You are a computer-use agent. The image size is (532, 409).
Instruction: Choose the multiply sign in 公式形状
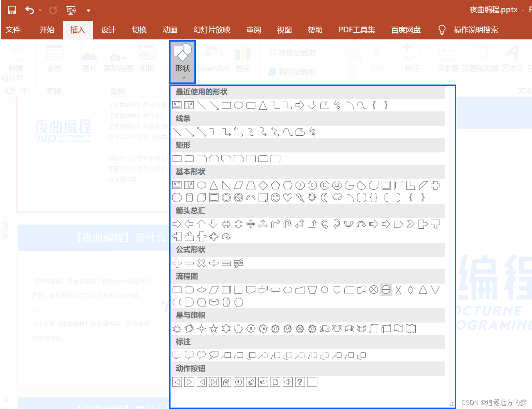[x=202, y=263]
